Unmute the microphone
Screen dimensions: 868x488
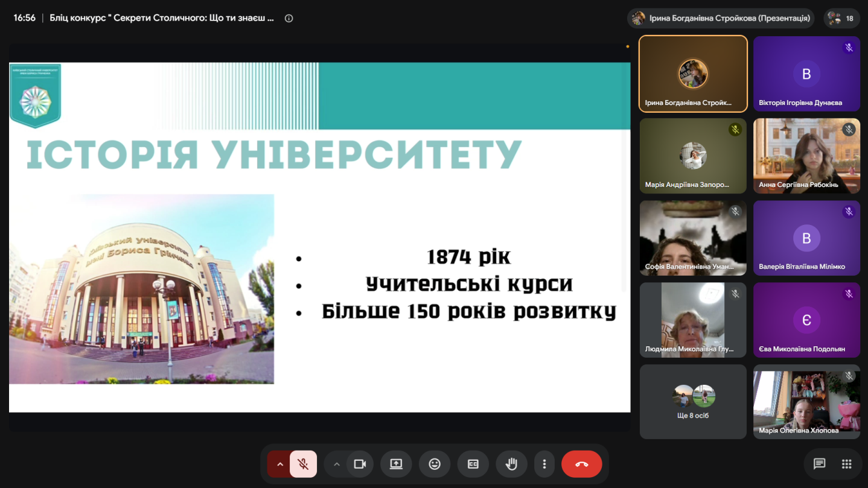303,464
